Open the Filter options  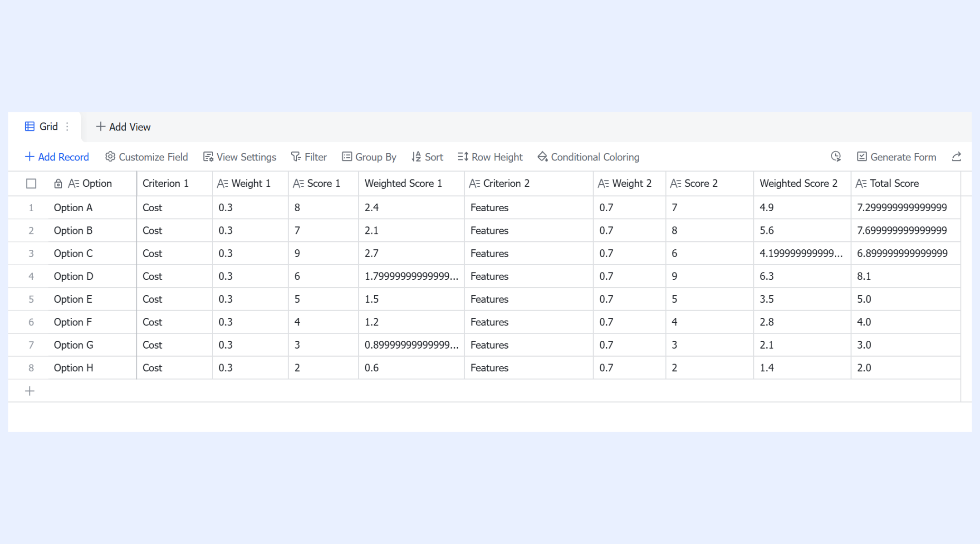tap(309, 157)
